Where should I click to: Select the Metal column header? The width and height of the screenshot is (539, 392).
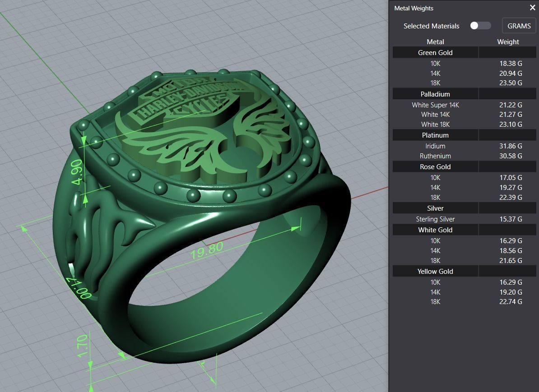point(435,42)
